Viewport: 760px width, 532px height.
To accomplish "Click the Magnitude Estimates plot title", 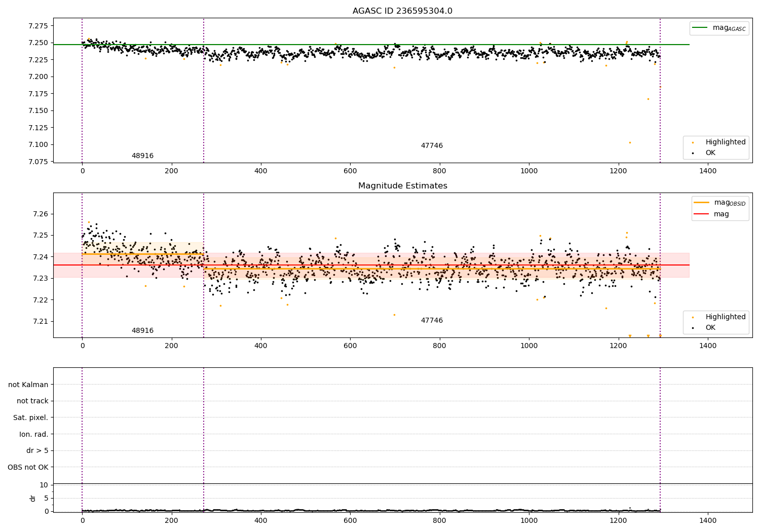I will point(402,186).
